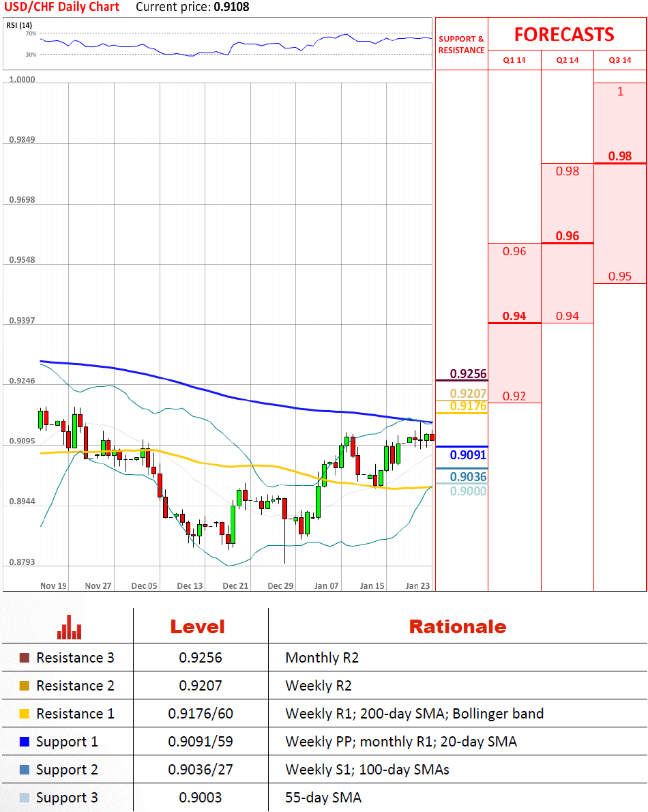The width and height of the screenshot is (648, 812).
Task: Click the Weekly S1; 100-day SMAs rationale
Action: tap(367, 770)
